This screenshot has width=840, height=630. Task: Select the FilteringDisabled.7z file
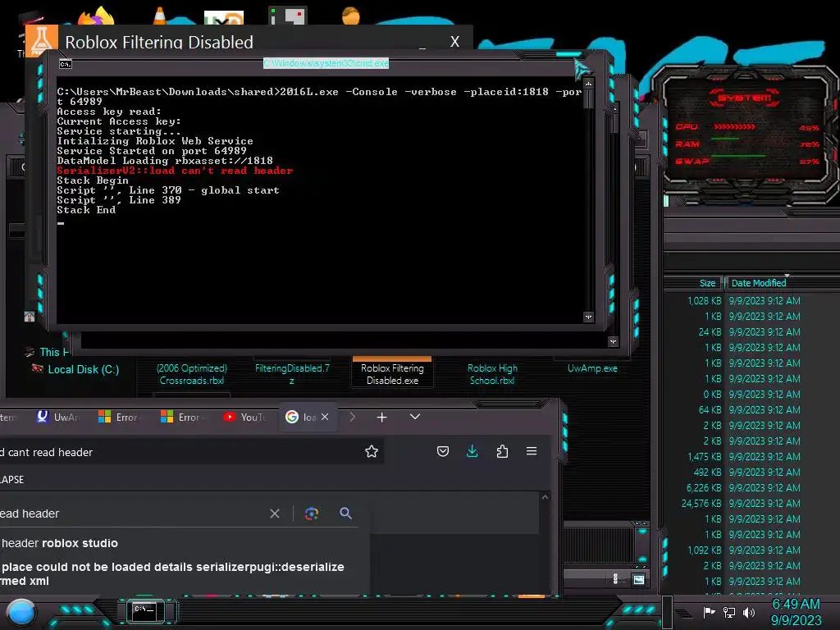pos(292,374)
